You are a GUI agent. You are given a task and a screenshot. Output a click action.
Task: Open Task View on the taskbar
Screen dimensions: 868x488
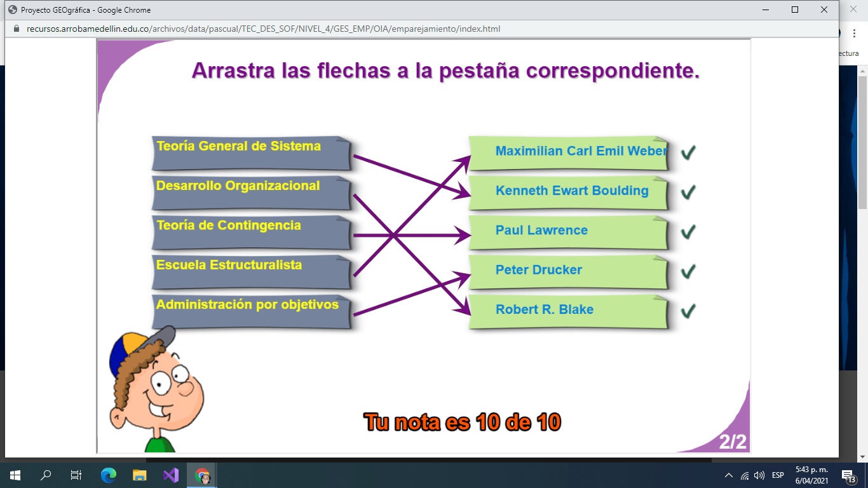click(76, 475)
